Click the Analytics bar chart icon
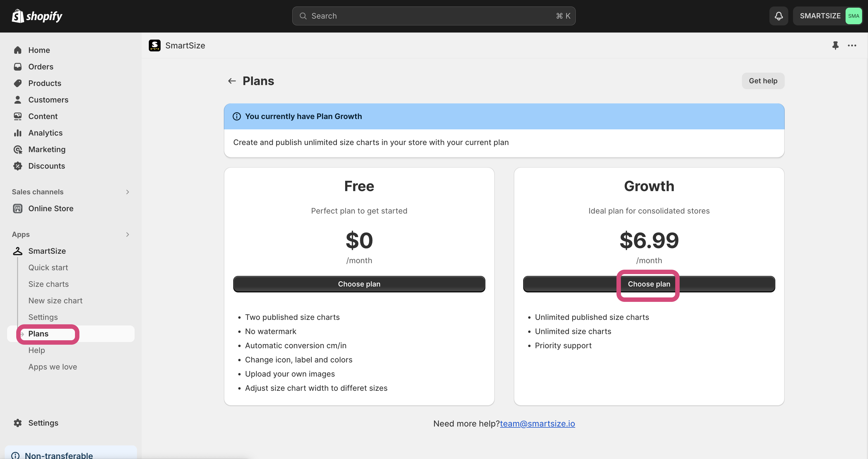Viewport: 868px width, 459px height. pyautogui.click(x=17, y=133)
